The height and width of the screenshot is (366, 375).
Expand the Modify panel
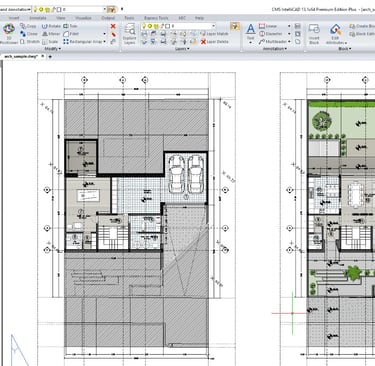[x=53, y=49]
